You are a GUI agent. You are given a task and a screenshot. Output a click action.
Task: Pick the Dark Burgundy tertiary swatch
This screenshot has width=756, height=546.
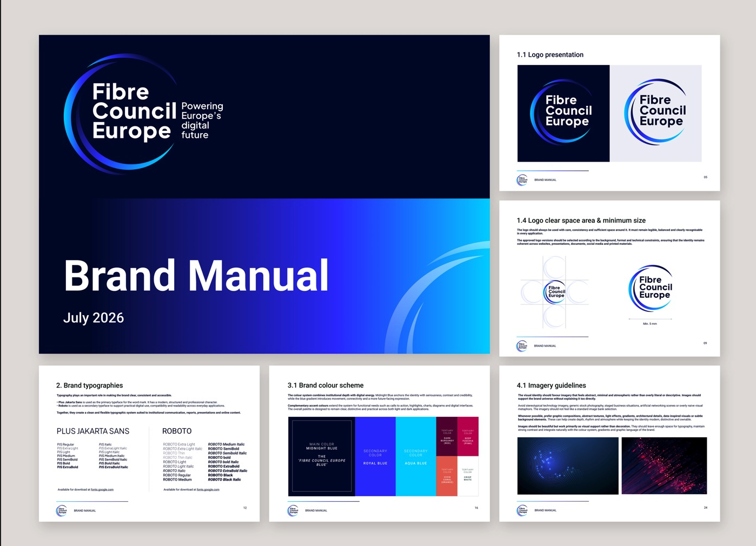click(x=447, y=436)
